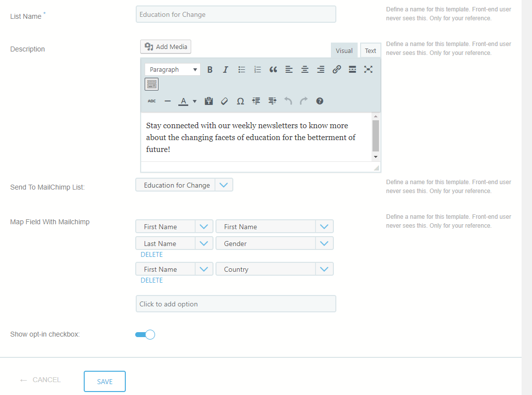Insert a bulleted list
The image size is (532, 395).
(241, 69)
